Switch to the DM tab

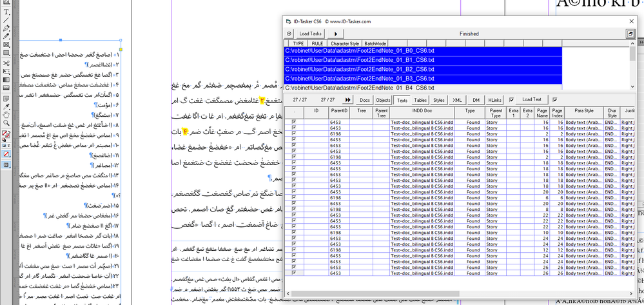pos(476,100)
